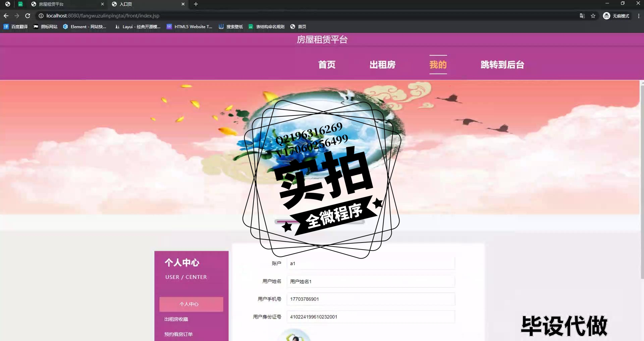Viewport: 644px width, 341px height.
Task: Open the HTML5 Website bookmark
Action: tap(190, 26)
